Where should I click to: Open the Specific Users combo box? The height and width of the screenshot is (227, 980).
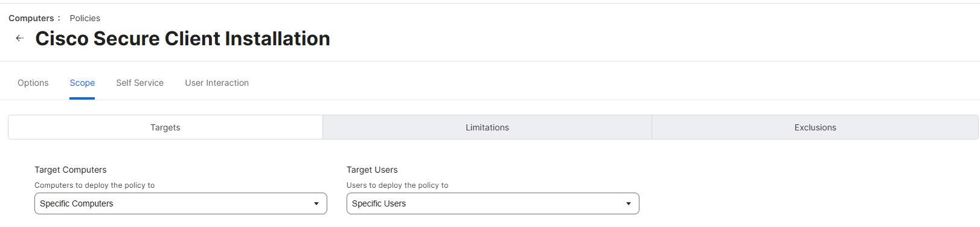[x=493, y=203]
